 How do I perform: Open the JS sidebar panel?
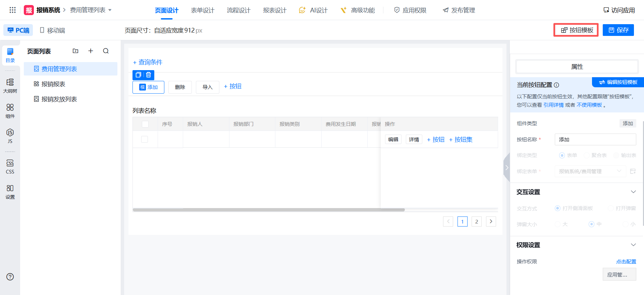pyautogui.click(x=10, y=136)
